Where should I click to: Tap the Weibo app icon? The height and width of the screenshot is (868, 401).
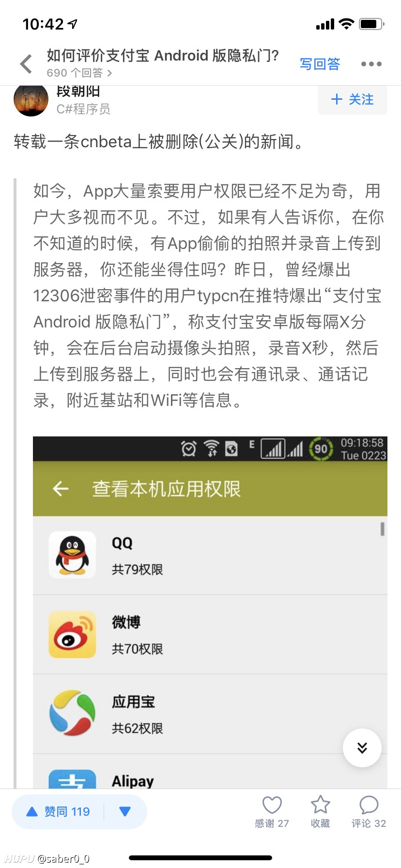(72, 635)
